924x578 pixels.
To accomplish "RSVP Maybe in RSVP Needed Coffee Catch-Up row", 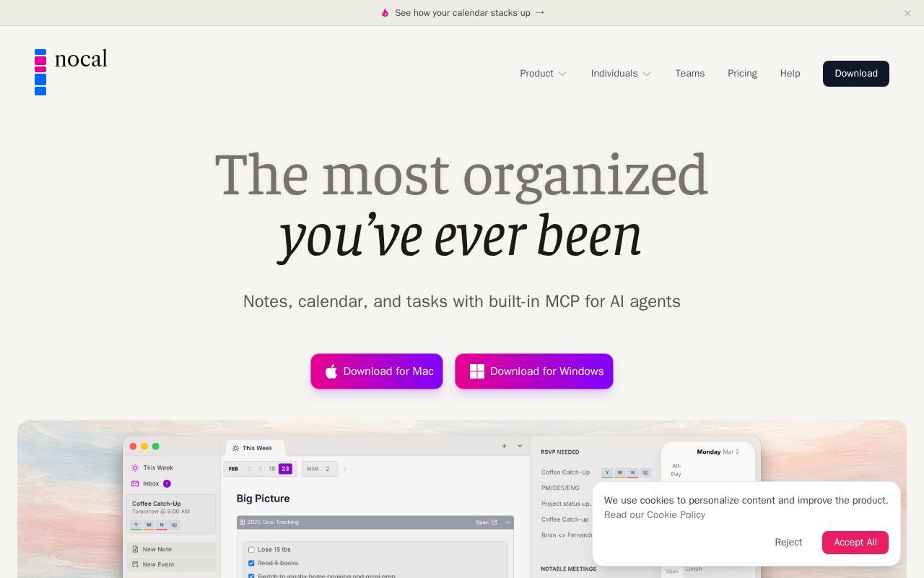I will pyautogui.click(x=620, y=473).
